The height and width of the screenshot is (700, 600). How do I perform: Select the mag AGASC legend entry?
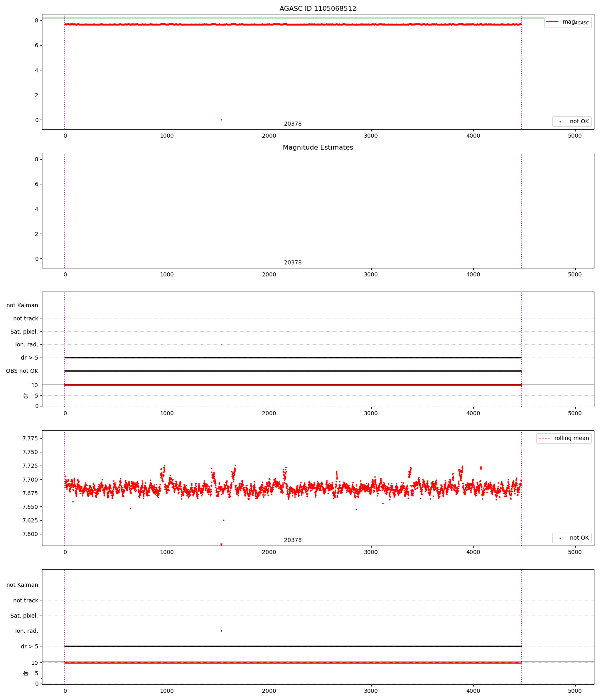568,22
